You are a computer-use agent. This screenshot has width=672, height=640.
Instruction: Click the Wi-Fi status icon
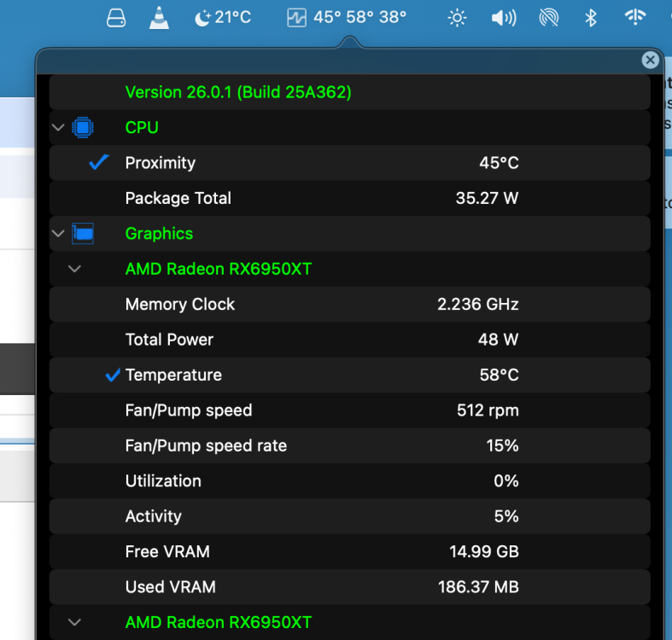pos(635,17)
